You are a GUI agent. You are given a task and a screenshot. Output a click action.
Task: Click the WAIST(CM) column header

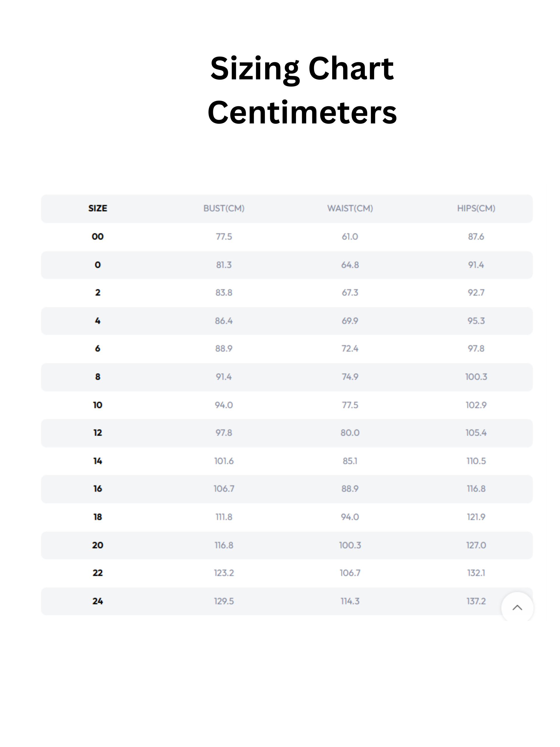(350, 208)
